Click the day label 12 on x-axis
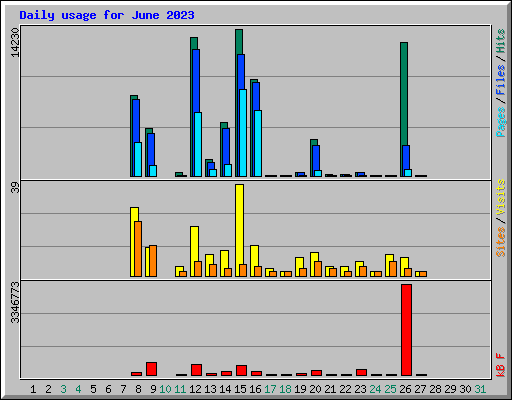The width and height of the screenshot is (512, 400). tap(195, 389)
